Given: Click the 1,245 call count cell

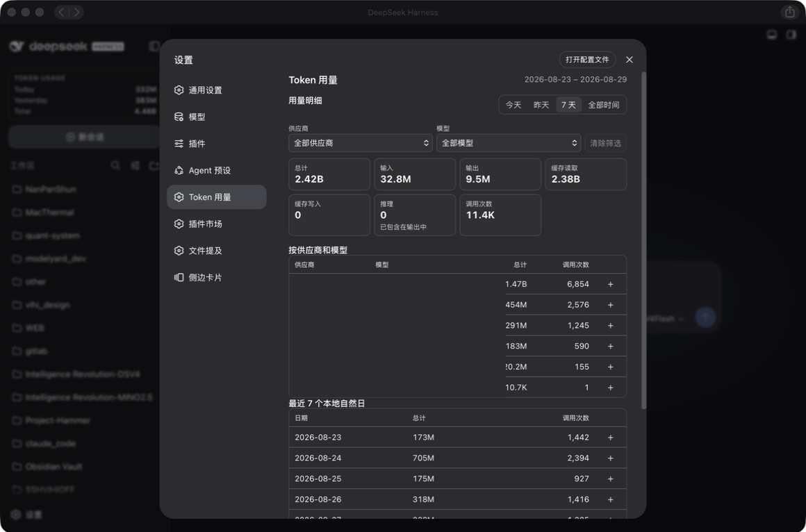Looking at the screenshot, I should (x=578, y=325).
